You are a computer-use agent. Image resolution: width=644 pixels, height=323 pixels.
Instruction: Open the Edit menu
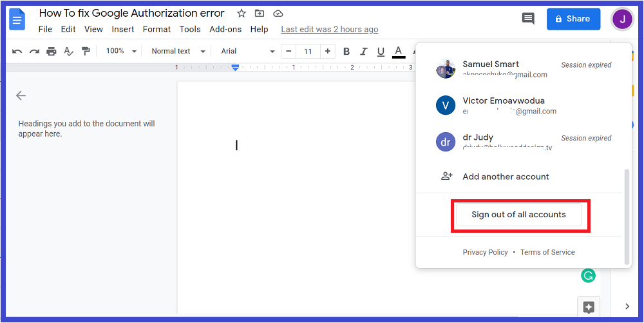pyautogui.click(x=68, y=29)
